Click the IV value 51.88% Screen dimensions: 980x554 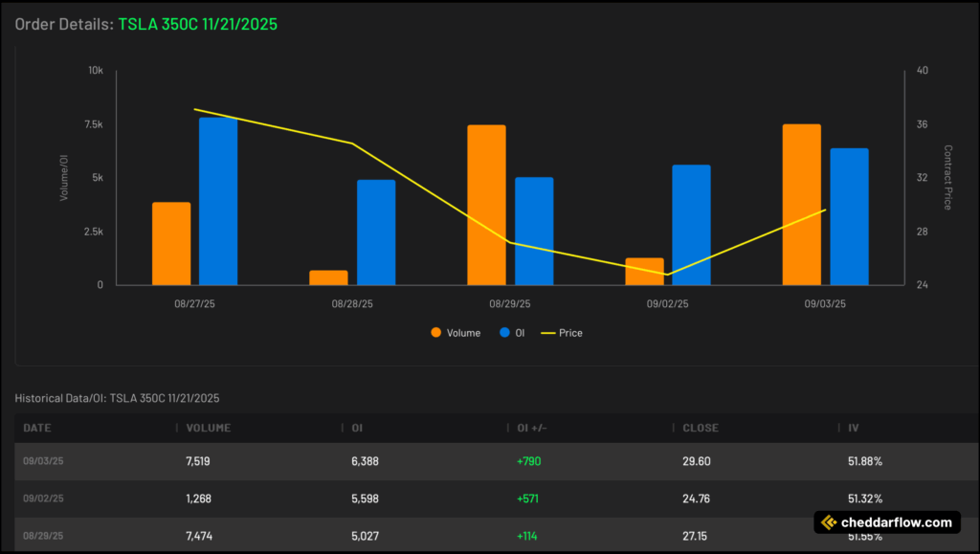[865, 461]
